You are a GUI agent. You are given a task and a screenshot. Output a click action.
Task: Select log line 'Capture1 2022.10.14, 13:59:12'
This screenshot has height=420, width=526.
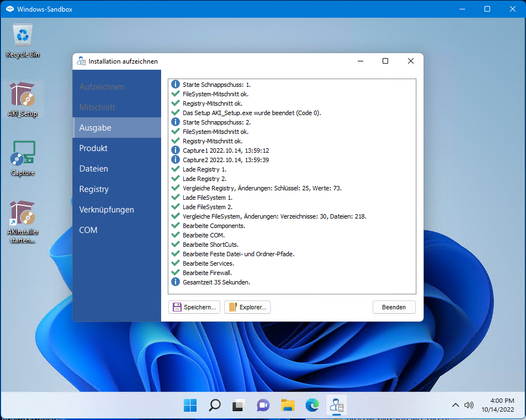226,151
